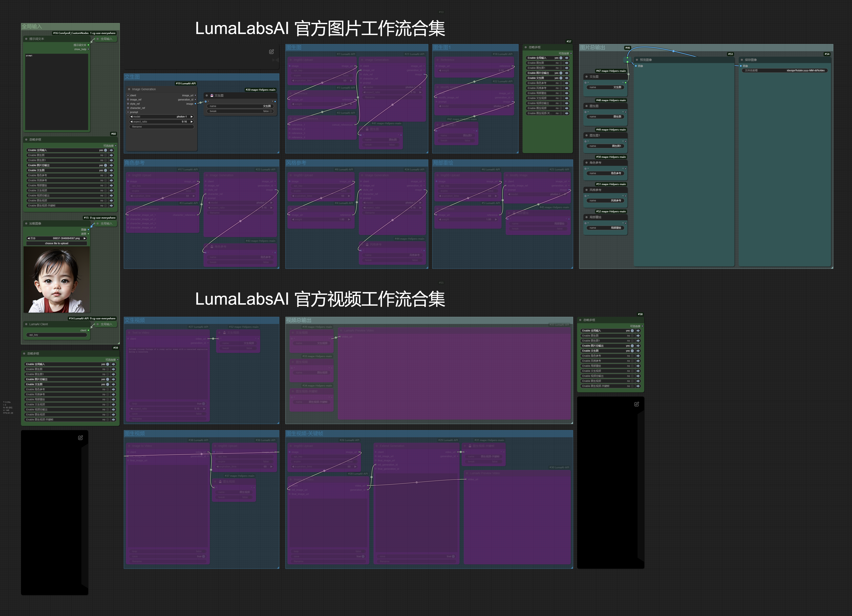Click the collapse dot on the Image Generation node #19

click(129, 89)
